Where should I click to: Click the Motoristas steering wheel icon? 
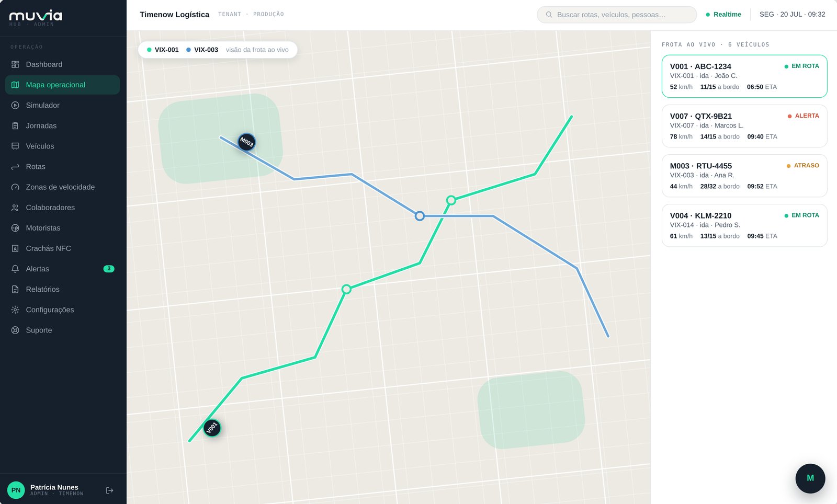click(x=15, y=228)
